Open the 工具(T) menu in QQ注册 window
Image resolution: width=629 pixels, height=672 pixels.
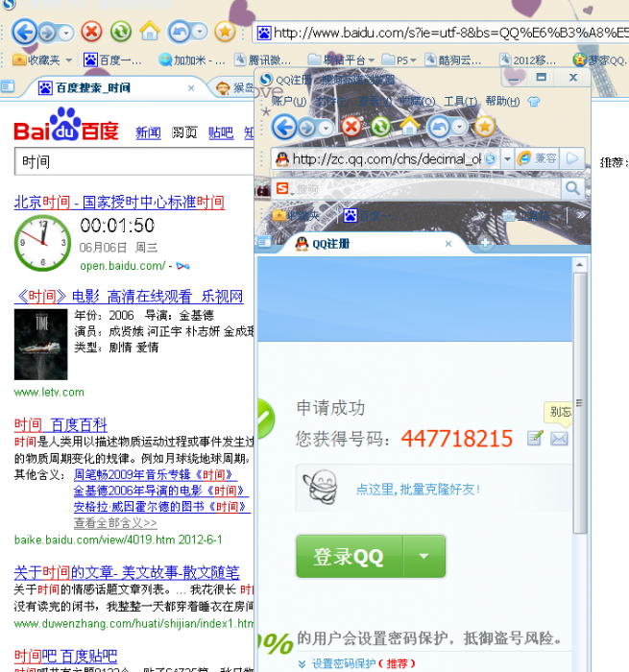[x=460, y=101]
